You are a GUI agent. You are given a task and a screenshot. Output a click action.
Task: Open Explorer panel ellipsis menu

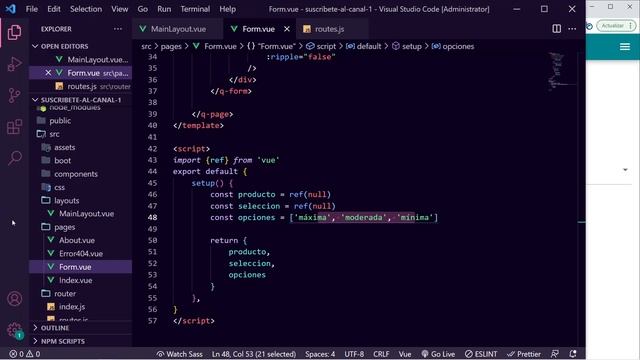(118, 29)
